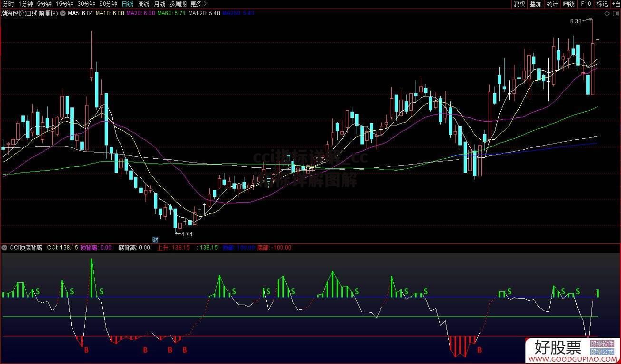Viewport: 621px width, 364px height.
Task: Click the 顶背离: 0.00 readout
Action: [96, 248]
